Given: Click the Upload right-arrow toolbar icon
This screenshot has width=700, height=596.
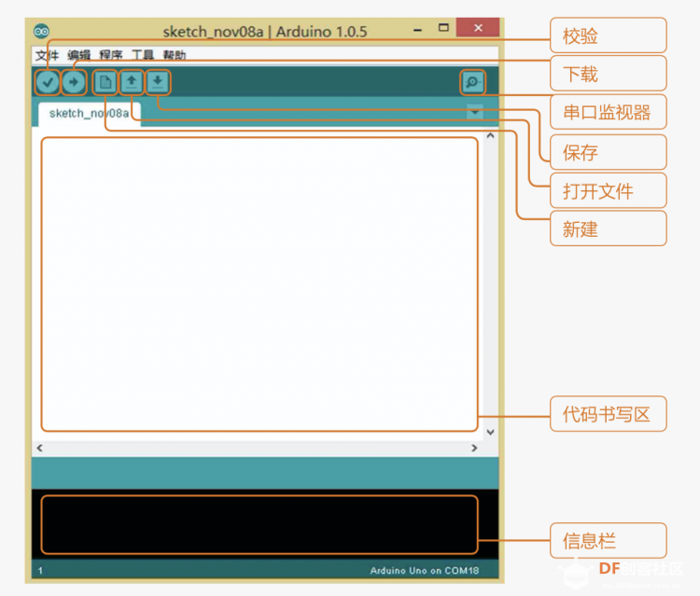Looking at the screenshot, I should pos(74,82).
